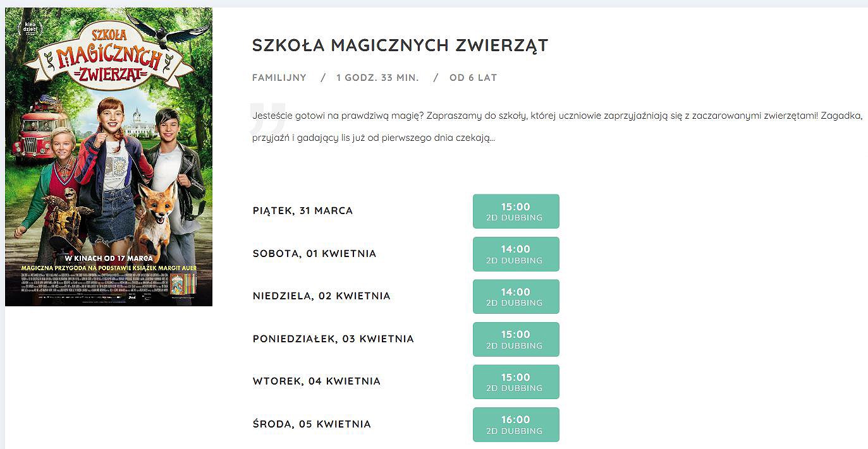Click the Piątek, 31 marca date label
Screen dimensions: 868x449
coord(302,211)
